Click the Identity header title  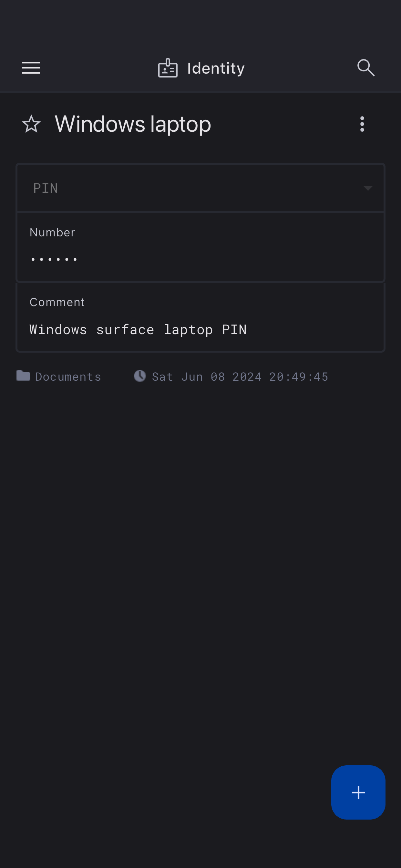[216, 68]
